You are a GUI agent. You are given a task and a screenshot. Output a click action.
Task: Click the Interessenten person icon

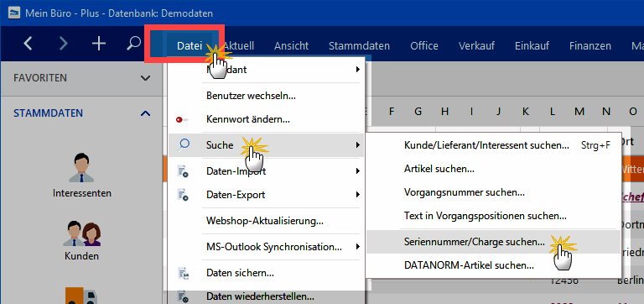coord(80,168)
